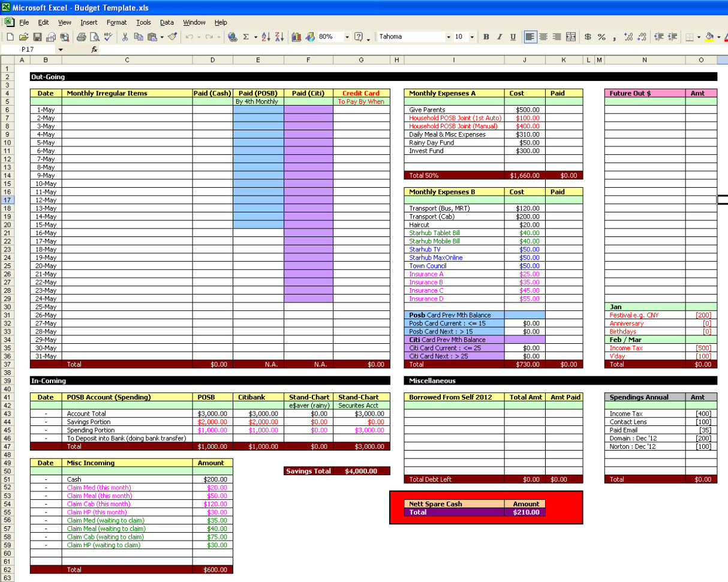Toggle bold formatting

[487, 37]
